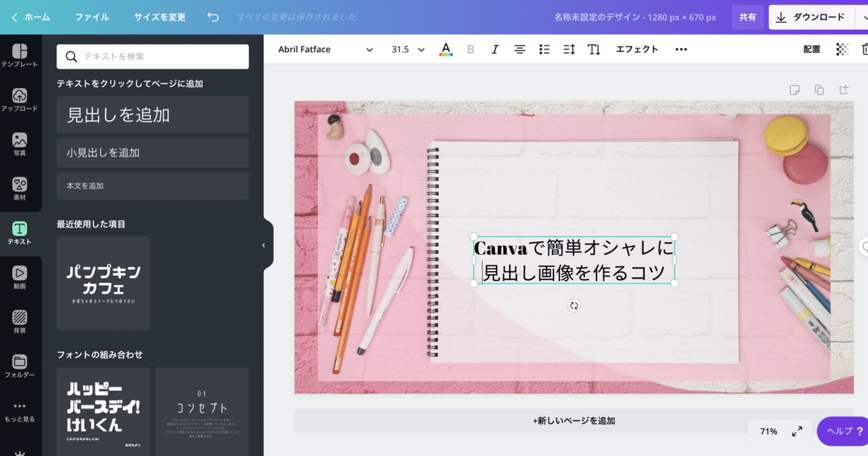Screen dimensions: 868x456
Task: Toggle bold formatting
Action: click(x=471, y=49)
